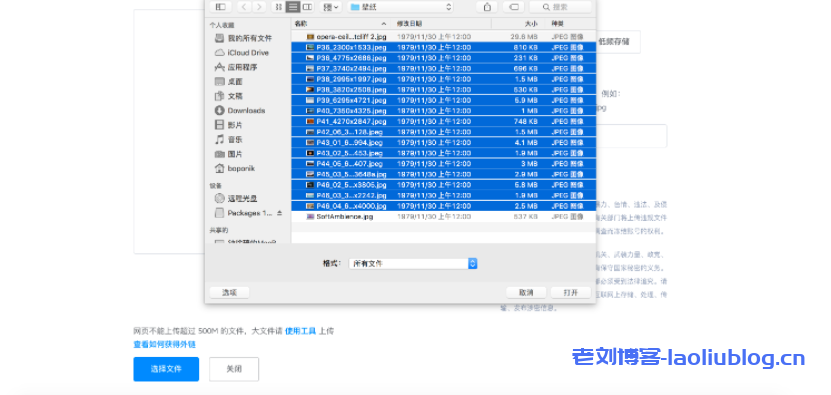Switch to icon grid view

tap(278, 7)
